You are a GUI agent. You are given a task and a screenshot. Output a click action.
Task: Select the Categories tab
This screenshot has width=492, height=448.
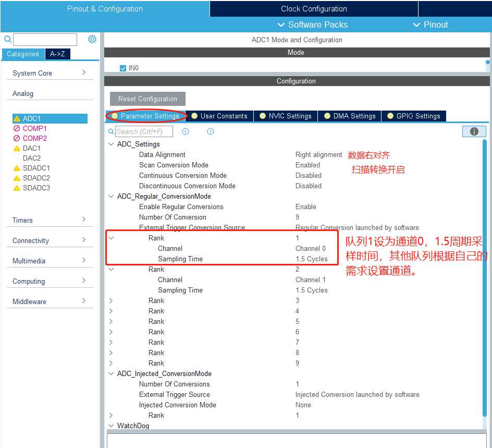[23, 54]
